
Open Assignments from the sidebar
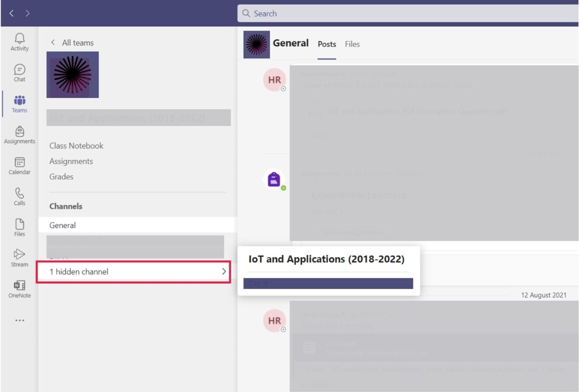(x=19, y=134)
